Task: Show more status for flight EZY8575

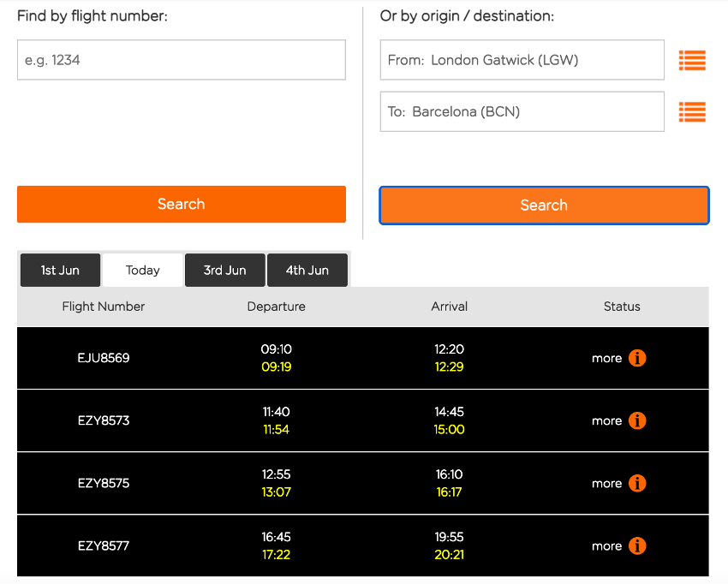Action: pyautogui.click(x=606, y=483)
